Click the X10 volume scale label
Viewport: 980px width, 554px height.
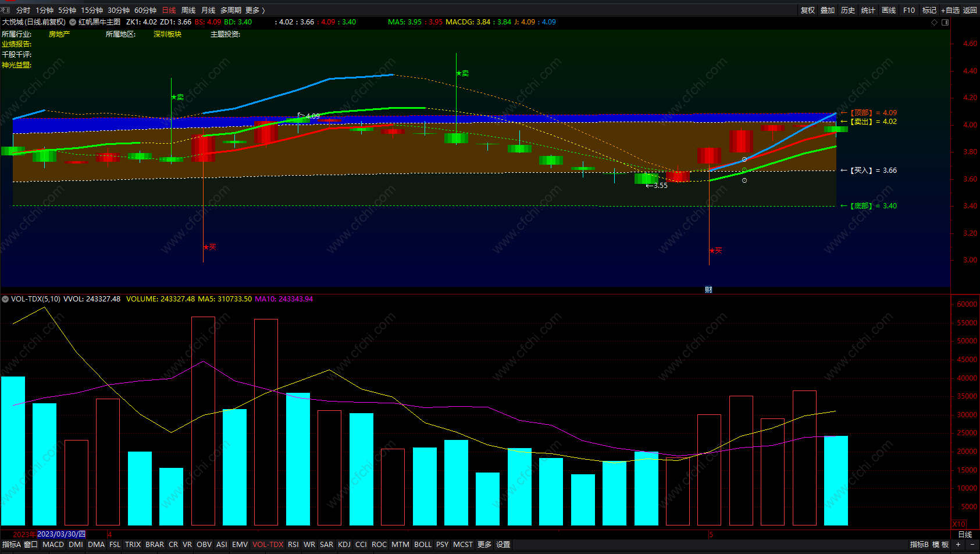pyautogui.click(x=958, y=524)
